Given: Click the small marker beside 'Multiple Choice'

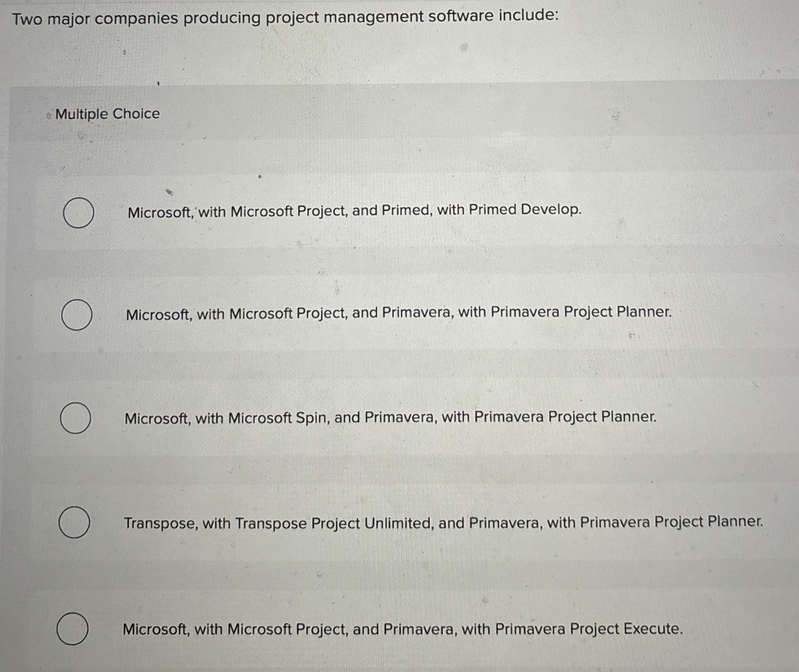Looking at the screenshot, I should tap(49, 116).
